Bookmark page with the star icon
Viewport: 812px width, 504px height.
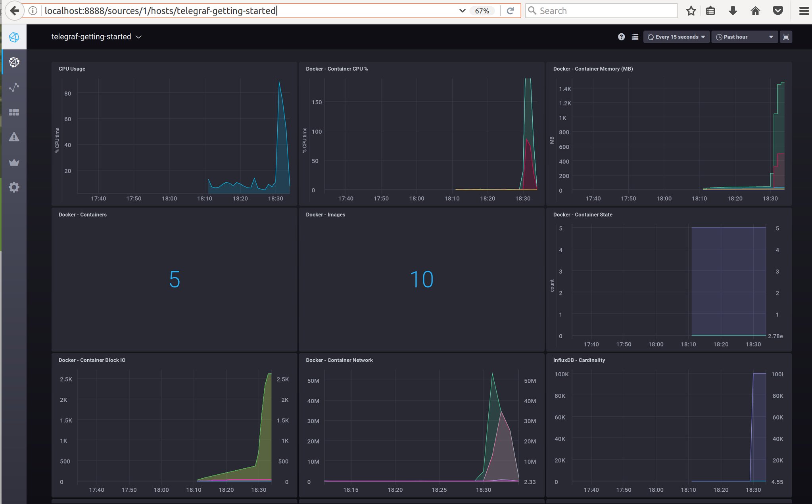(x=691, y=11)
